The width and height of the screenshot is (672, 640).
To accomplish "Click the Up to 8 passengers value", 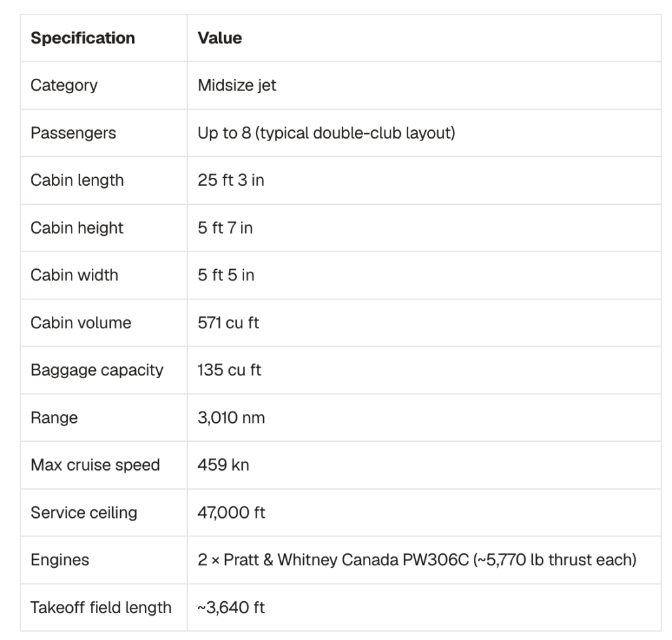I will tap(326, 133).
